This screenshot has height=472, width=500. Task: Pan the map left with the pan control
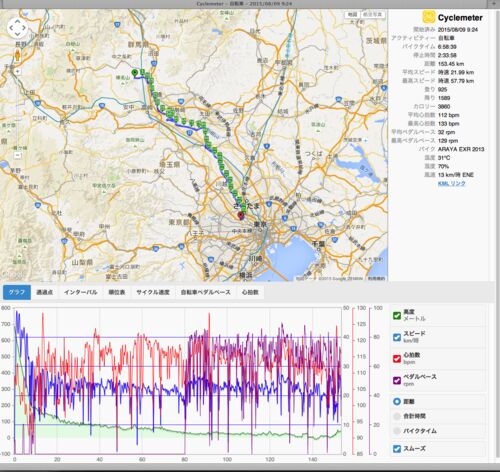coord(11,28)
